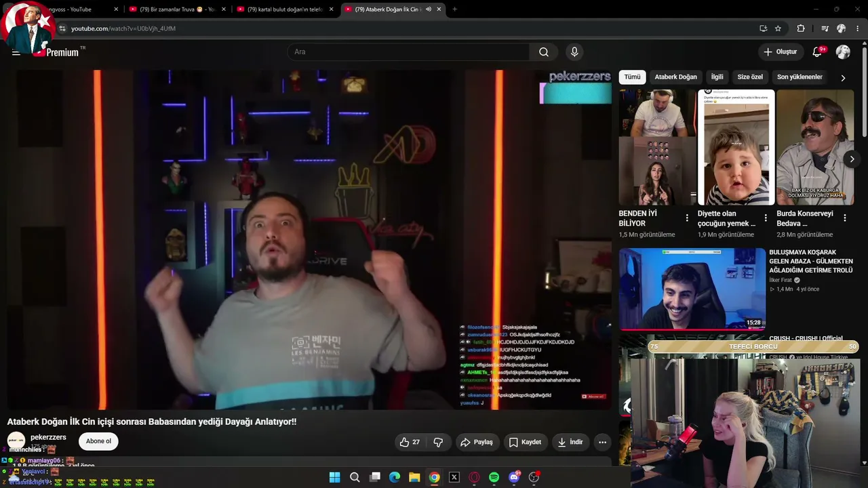The width and height of the screenshot is (868, 488).
Task: Open the YouTube account avatar menu
Action: tap(843, 52)
